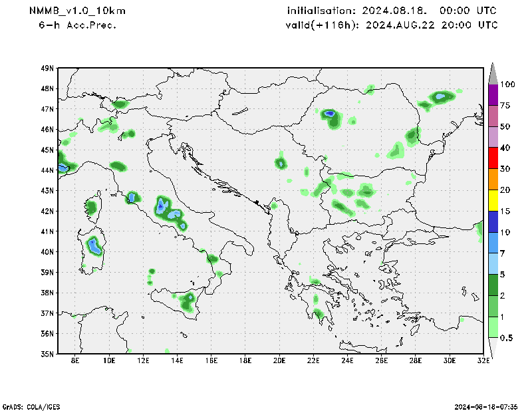Click the precipitation cell over Sardinia
The height and width of the screenshot is (411, 532).
[94, 245]
